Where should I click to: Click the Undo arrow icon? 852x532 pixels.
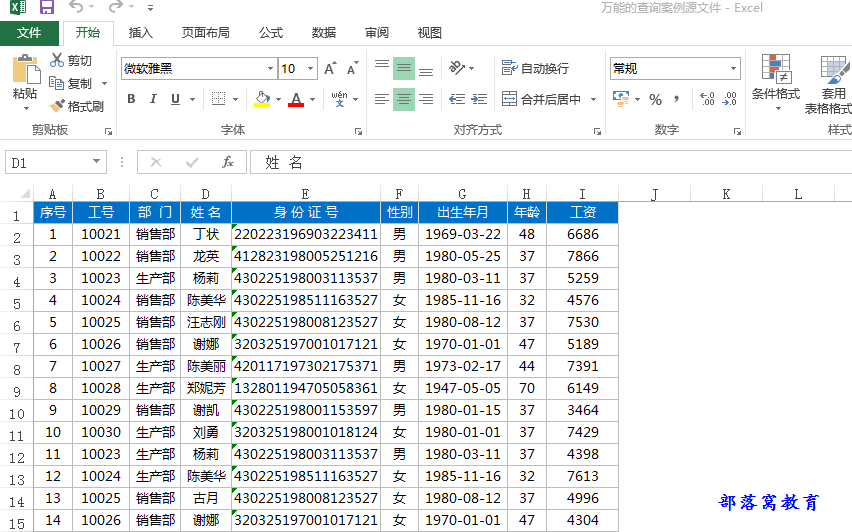[76, 7]
